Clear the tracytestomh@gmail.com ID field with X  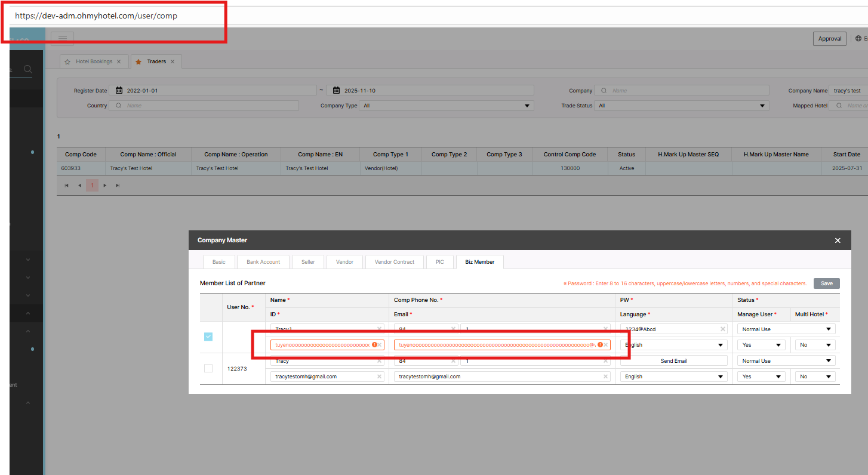379,377
